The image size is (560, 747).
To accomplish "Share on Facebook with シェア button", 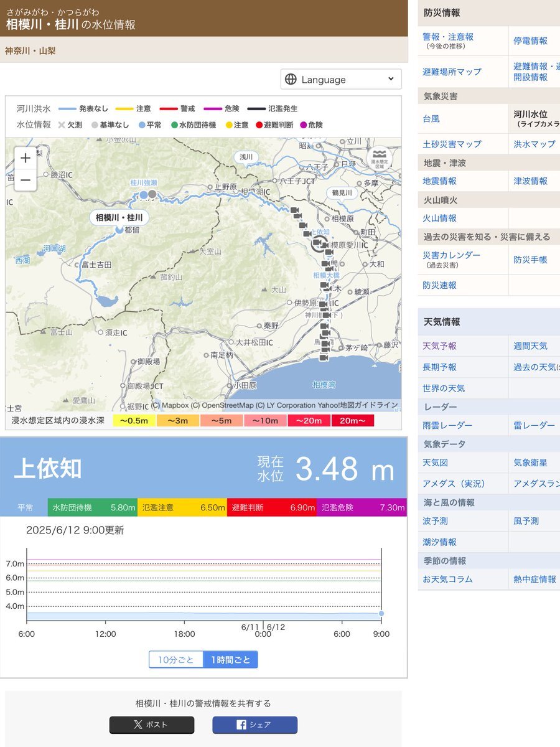I will [254, 725].
